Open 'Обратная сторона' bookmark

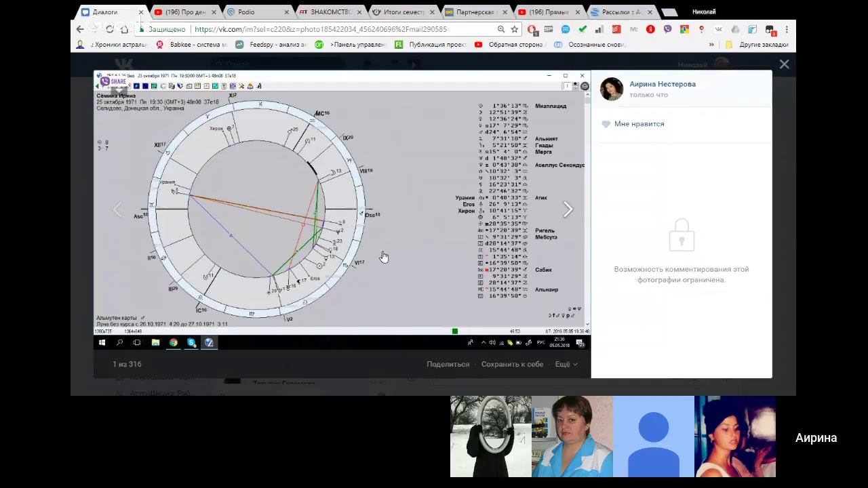[x=510, y=45]
